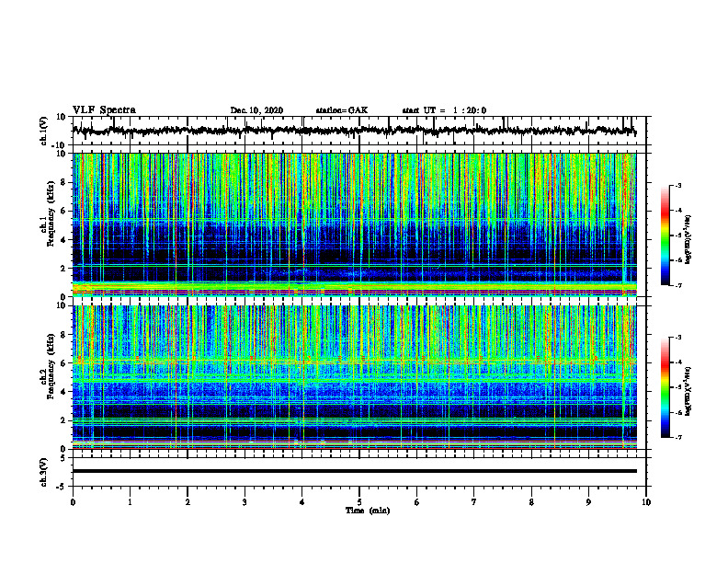The height and width of the screenshot is (563, 728).
Task: Click the '-3' label on ch.1 color scale
Action: [677, 185]
